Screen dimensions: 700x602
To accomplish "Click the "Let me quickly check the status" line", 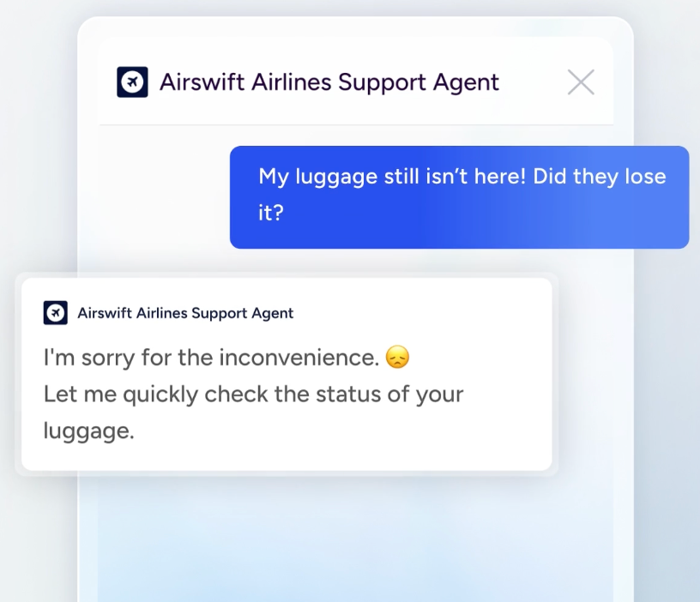I will [x=253, y=394].
